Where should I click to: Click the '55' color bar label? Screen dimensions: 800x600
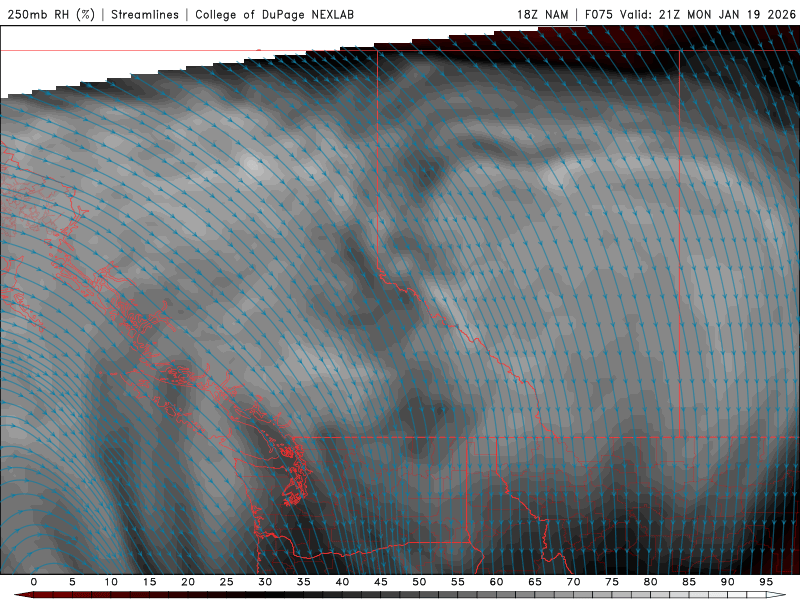tap(458, 582)
